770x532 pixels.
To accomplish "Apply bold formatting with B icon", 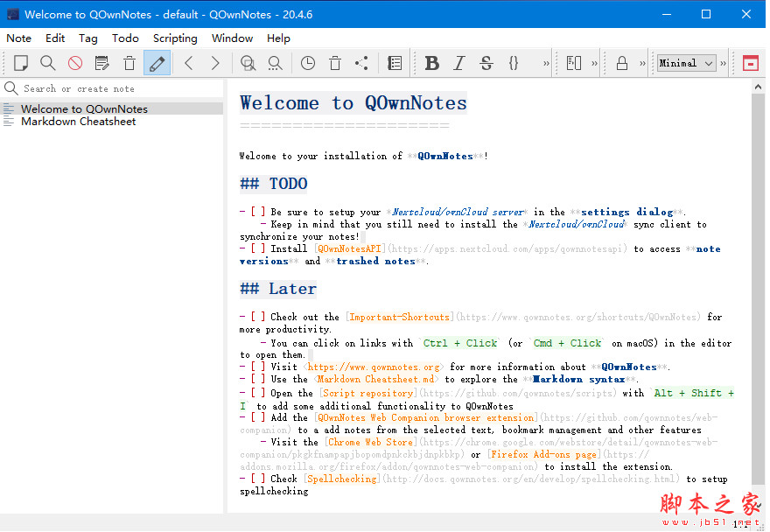I will coord(431,63).
